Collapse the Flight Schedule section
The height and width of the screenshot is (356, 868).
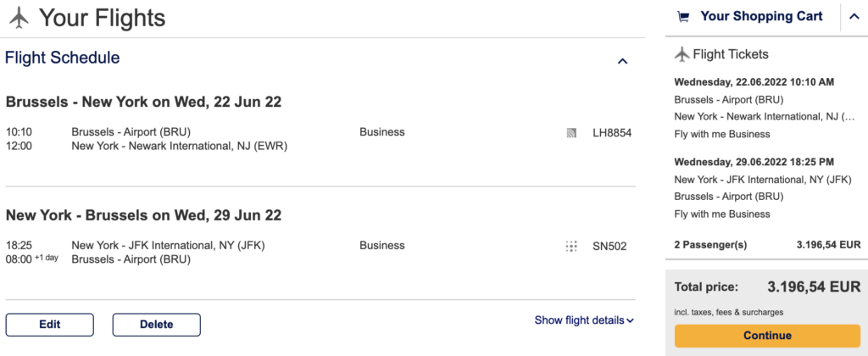[x=622, y=61]
